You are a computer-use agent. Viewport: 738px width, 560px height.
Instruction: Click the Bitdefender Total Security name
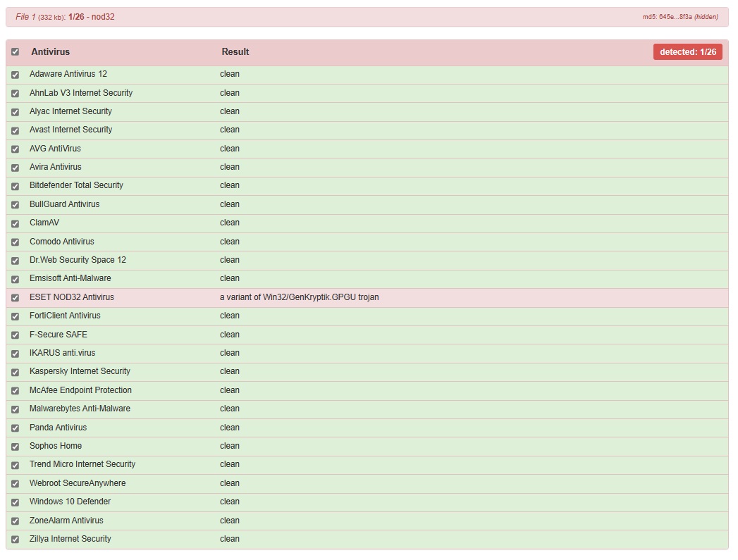pos(76,185)
